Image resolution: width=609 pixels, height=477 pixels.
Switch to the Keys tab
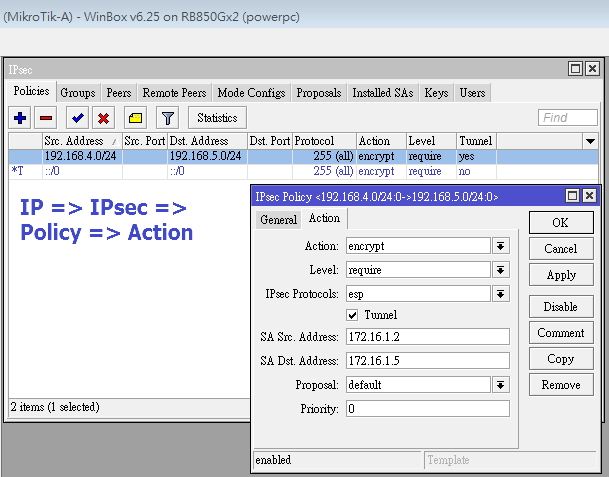tap(436, 93)
